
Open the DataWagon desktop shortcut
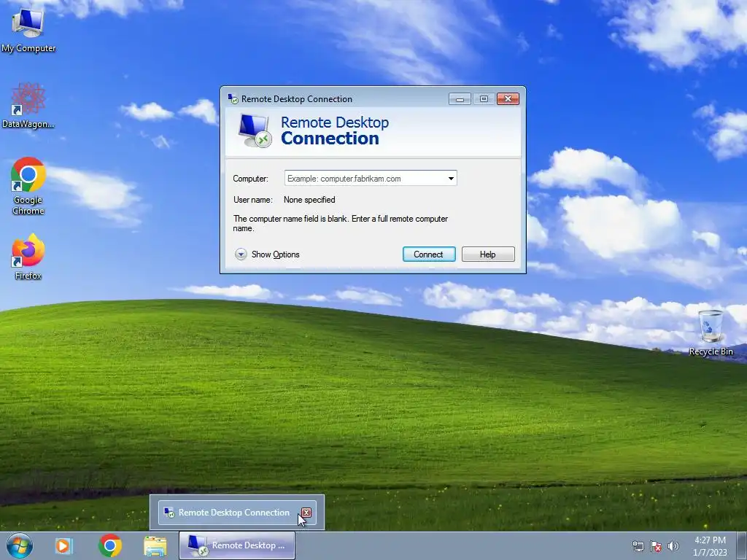28,106
